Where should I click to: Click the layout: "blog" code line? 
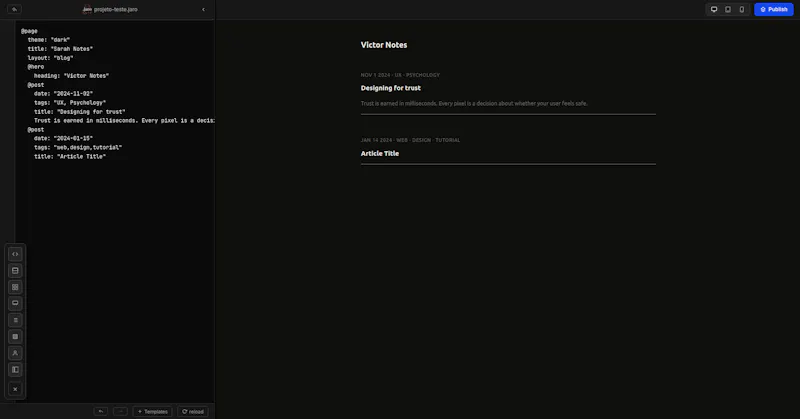pos(50,58)
